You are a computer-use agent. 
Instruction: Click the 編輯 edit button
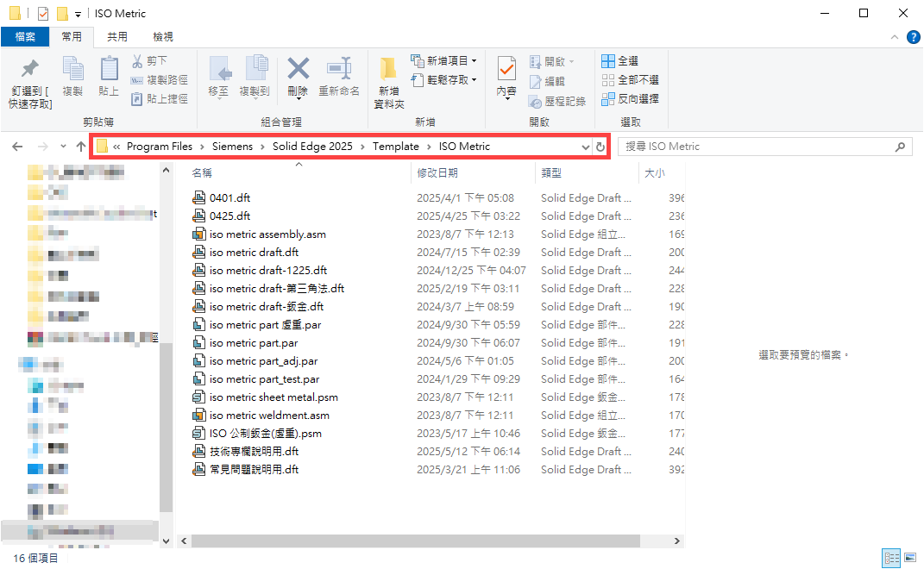coord(548,81)
